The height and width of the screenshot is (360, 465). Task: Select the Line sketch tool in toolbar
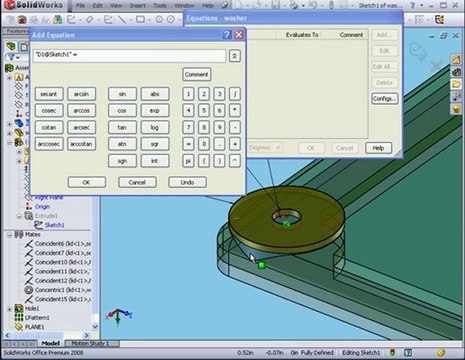pyautogui.click(x=122, y=20)
